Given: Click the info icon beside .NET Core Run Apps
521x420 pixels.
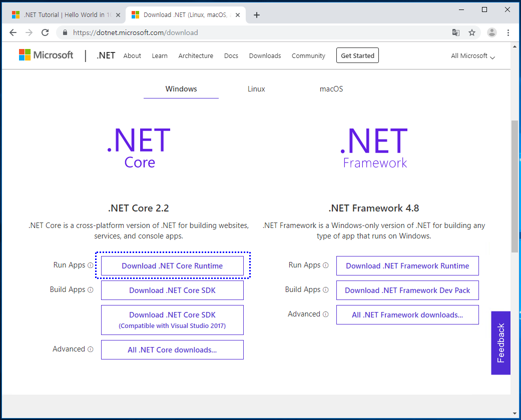Looking at the screenshot, I should pyautogui.click(x=91, y=265).
